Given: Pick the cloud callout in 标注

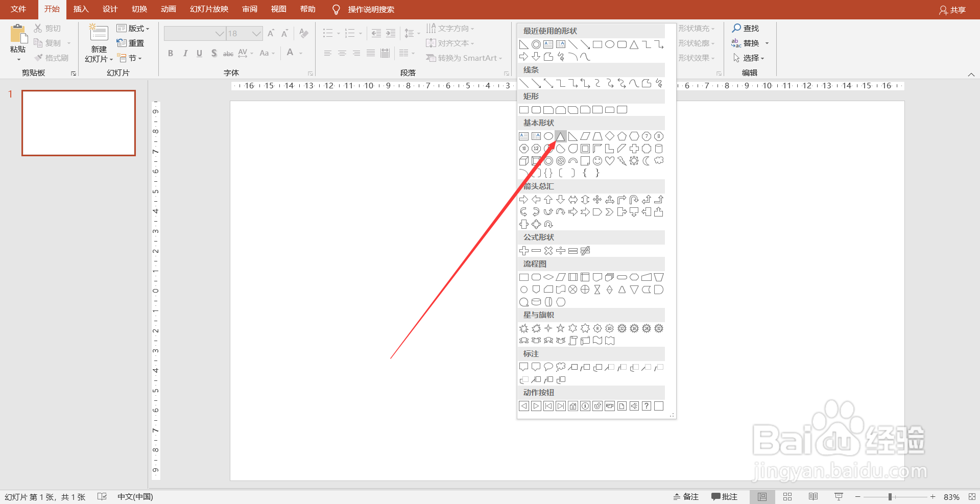Looking at the screenshot, I should click(560, 367).
